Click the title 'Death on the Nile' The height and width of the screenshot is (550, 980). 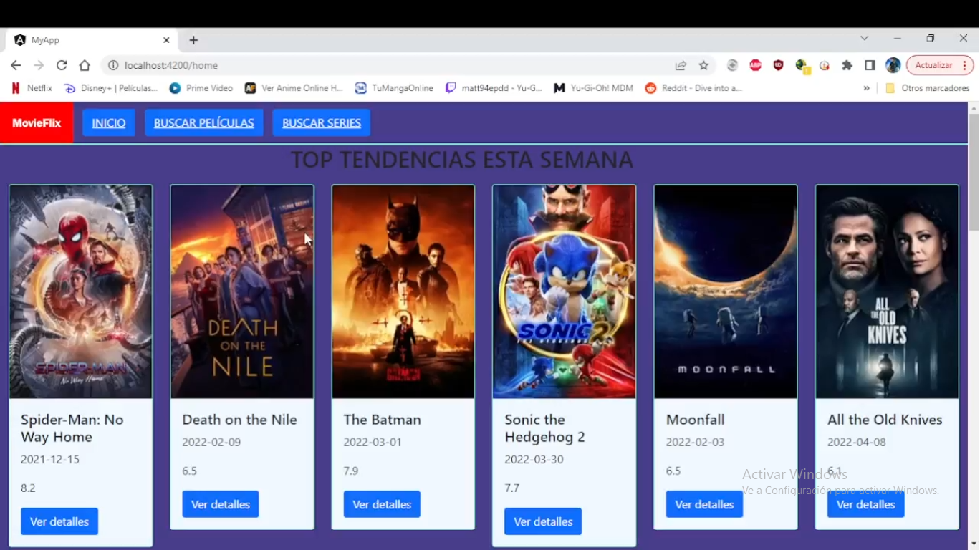pos(239,420)
